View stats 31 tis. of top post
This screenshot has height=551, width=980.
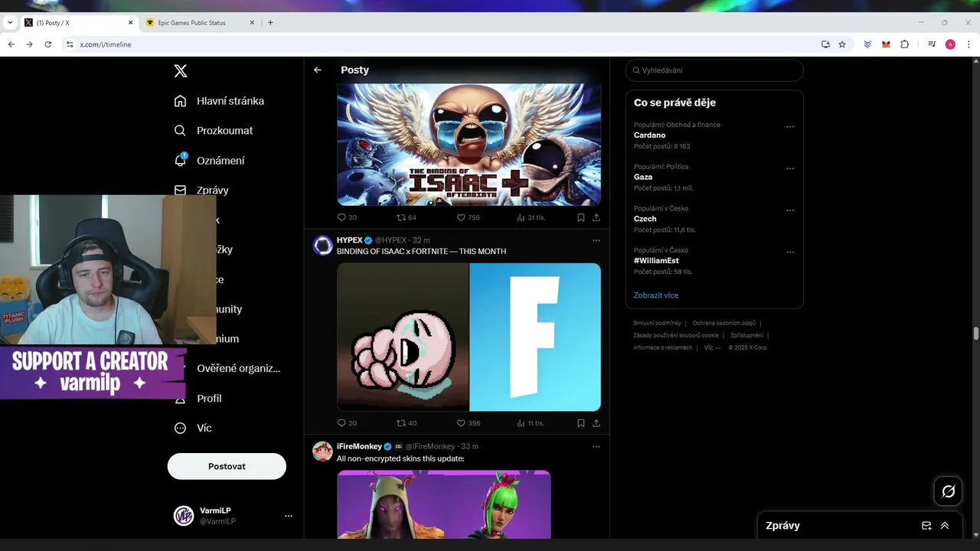(x=531, y=217)
